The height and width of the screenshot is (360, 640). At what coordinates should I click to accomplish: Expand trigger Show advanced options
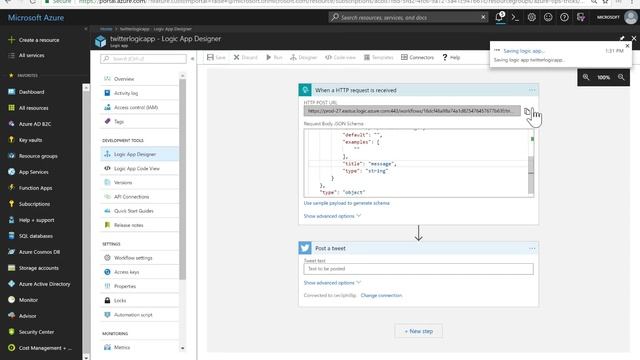tap(332, 216)
